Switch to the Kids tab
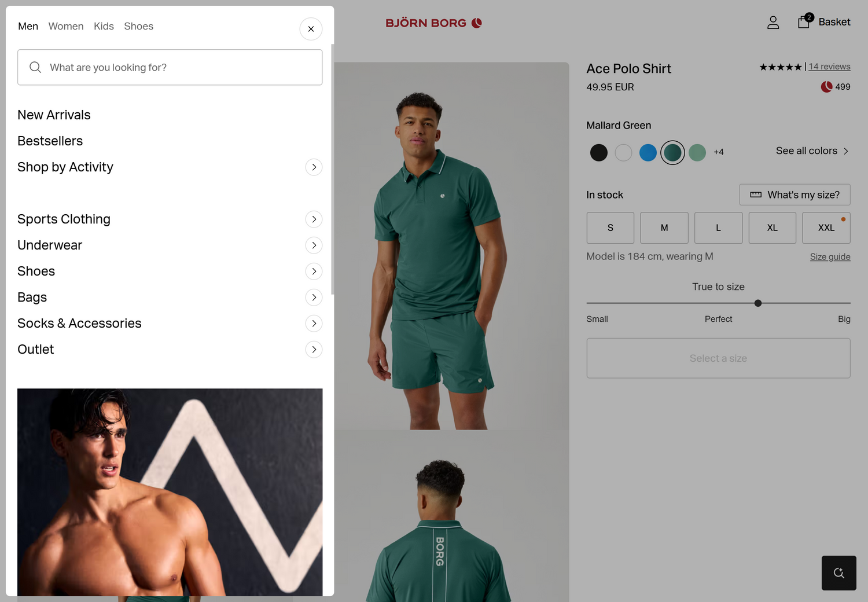Viewport: 868px width, 602px height. [104, 26]
